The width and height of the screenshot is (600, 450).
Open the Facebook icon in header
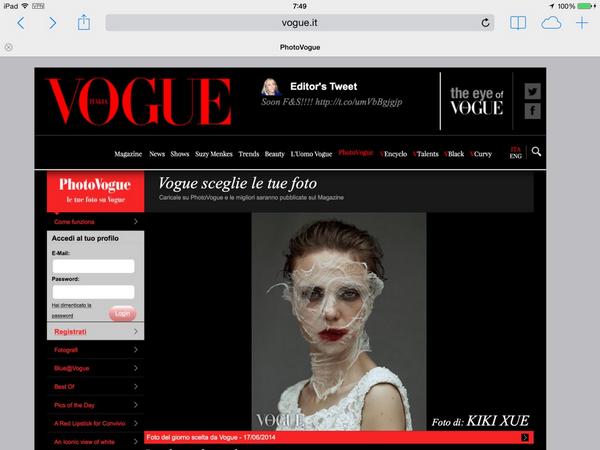[532, 111]
